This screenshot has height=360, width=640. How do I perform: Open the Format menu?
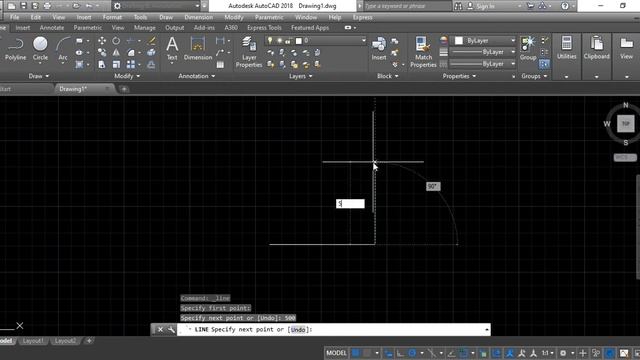pyautogui.click(x=112, y=17)
